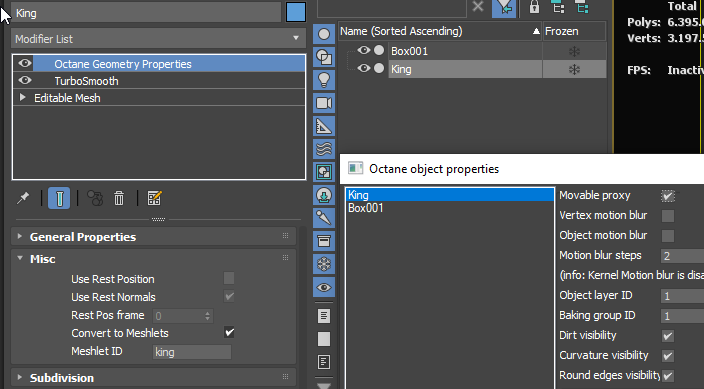Sort by Name column header
Image resolution: width=704 pixels, height=389 pixels.
440,31
